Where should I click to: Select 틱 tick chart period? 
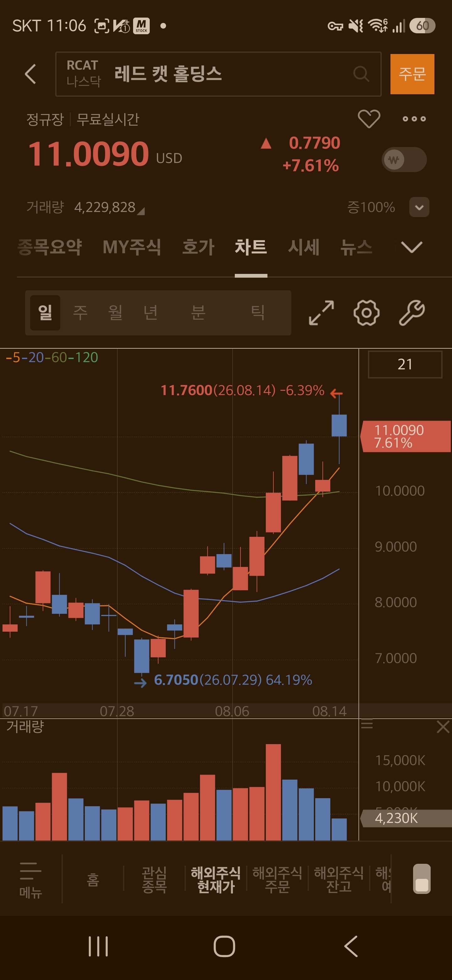click(258, 313)
